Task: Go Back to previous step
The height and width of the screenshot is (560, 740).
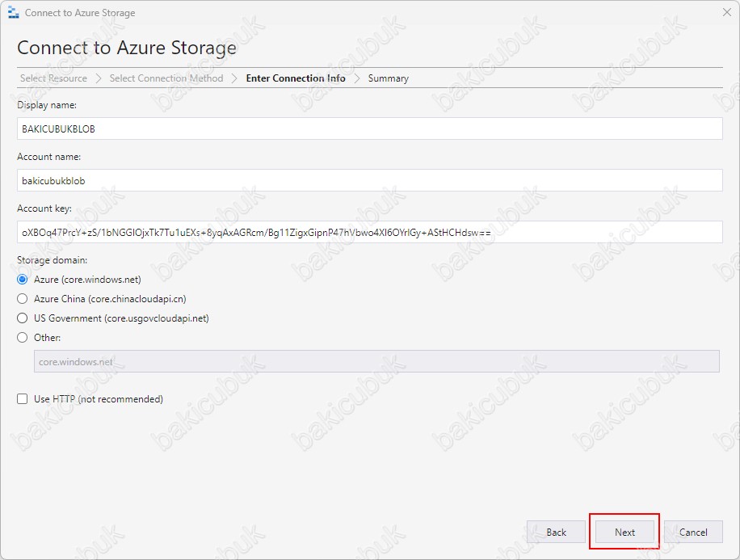Action: click(x=556, y=533)
